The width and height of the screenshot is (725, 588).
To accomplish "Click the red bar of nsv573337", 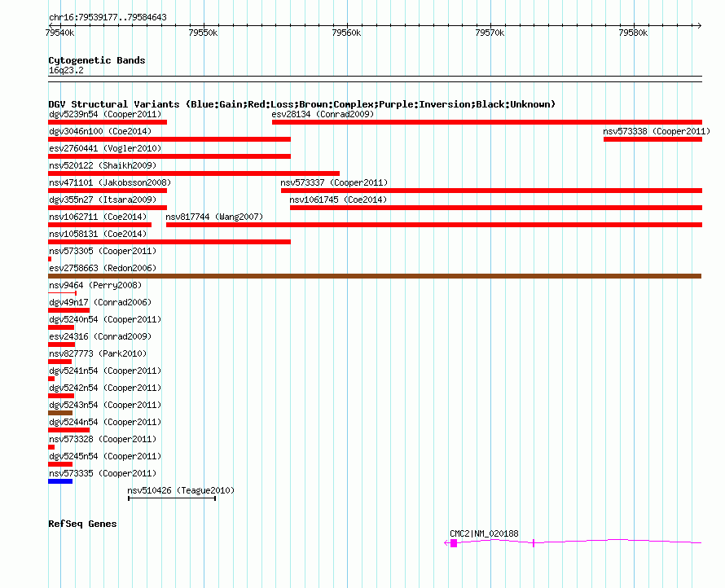I will [x=491, y=191].
